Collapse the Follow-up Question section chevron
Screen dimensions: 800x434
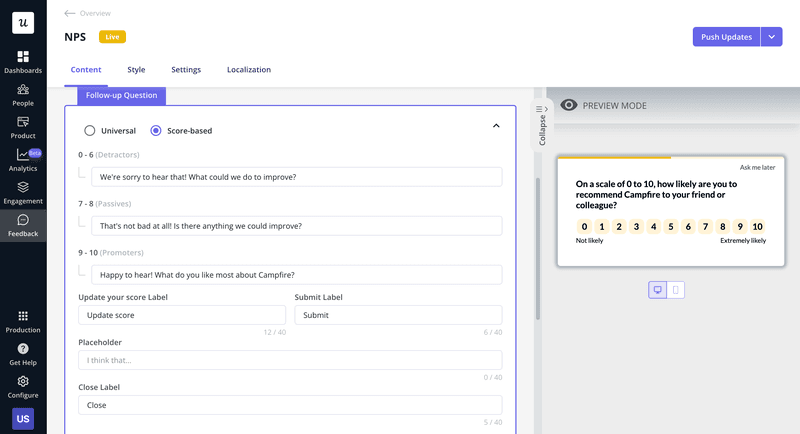click(496, 126)
